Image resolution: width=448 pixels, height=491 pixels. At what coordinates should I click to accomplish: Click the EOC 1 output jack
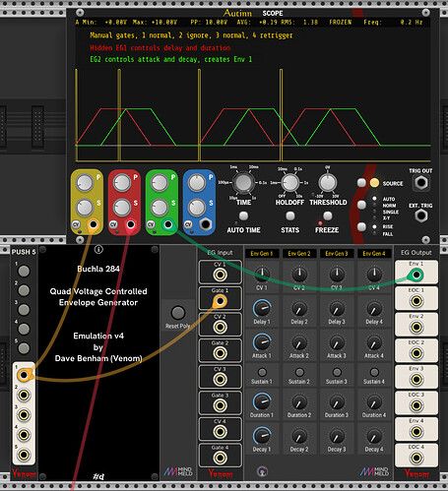(x=416, y=301)
